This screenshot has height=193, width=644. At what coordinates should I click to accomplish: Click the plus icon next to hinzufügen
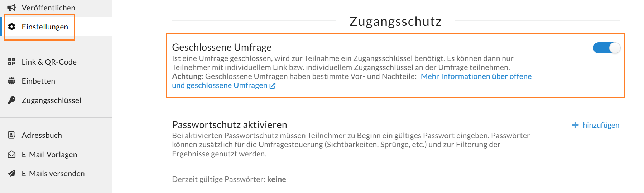575,125
